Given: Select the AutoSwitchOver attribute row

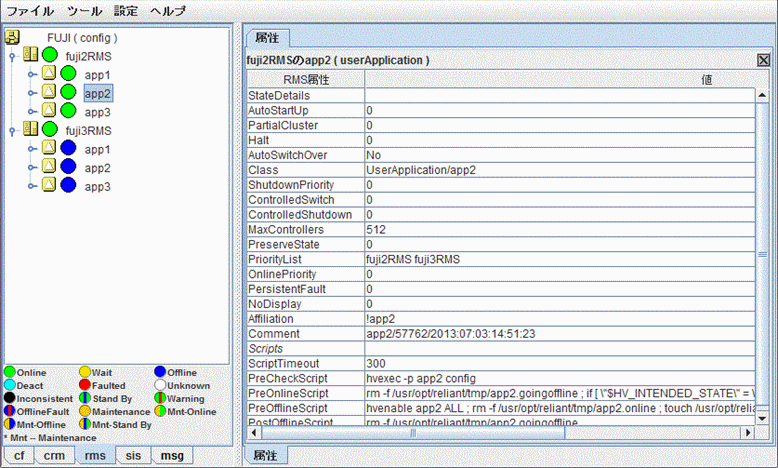Looking at the screenshot, I should click(x=501, y=155).
